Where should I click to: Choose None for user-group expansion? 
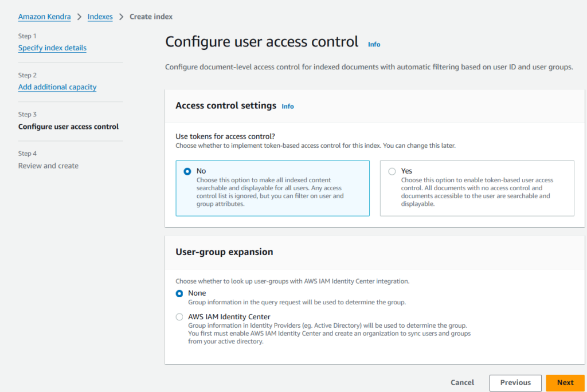[179, 293]
